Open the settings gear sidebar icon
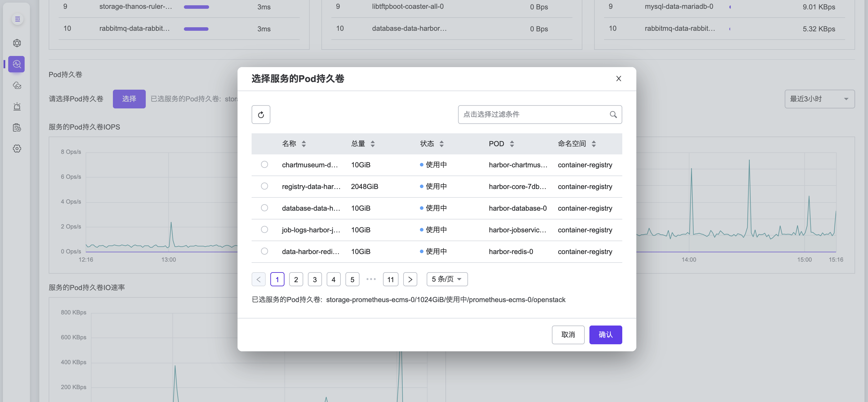The width and height of the screenshot is (868, 402). [17, 149]
